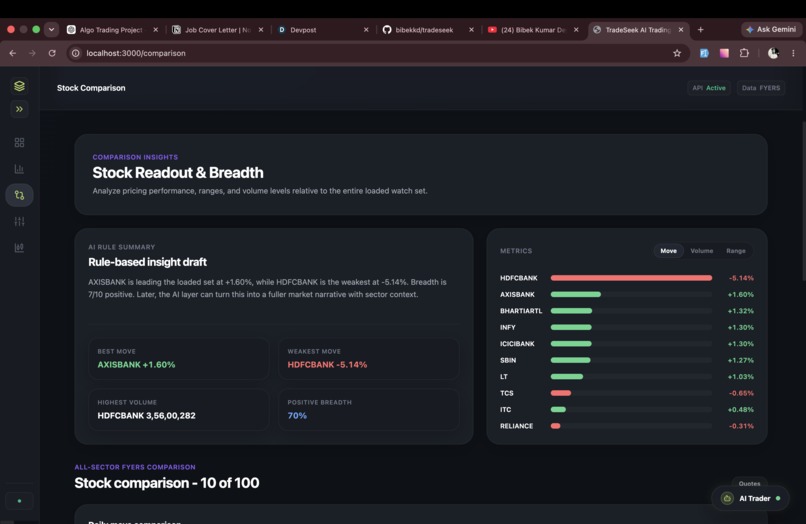806x524 pixels.
Task: Open the sliders settings icon in sidebar
Action: [20, 222]
